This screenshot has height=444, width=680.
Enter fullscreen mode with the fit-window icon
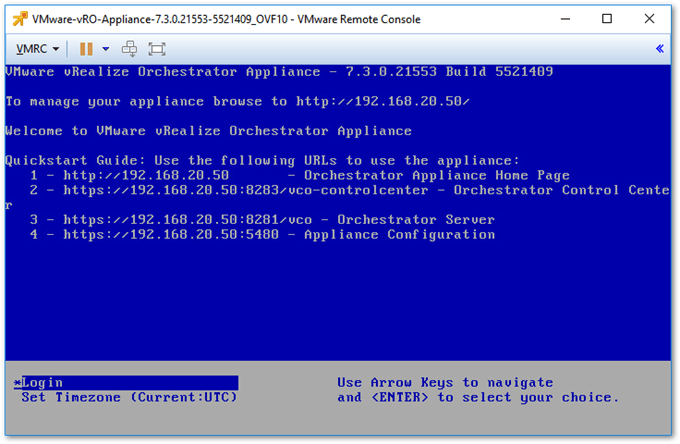tap(157, 49)
